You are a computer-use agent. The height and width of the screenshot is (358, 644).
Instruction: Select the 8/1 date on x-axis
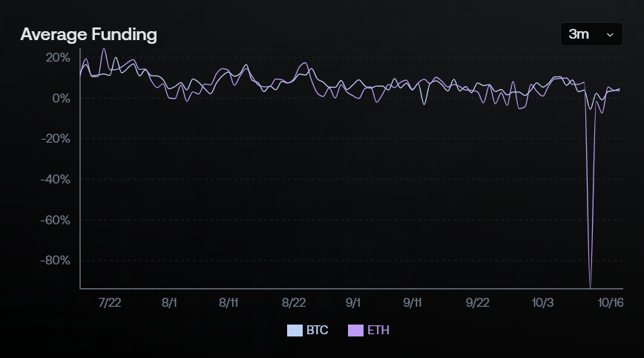(x=169, y=303)
